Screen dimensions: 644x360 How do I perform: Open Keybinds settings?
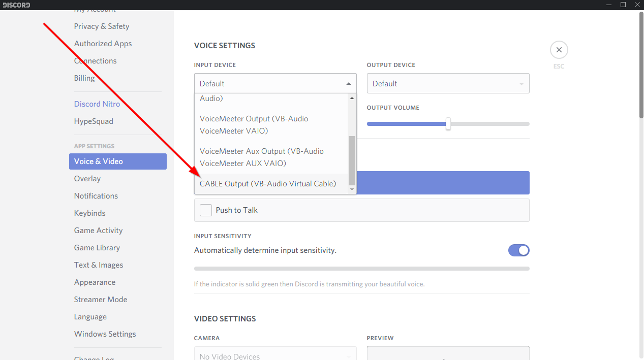[90, 213]
